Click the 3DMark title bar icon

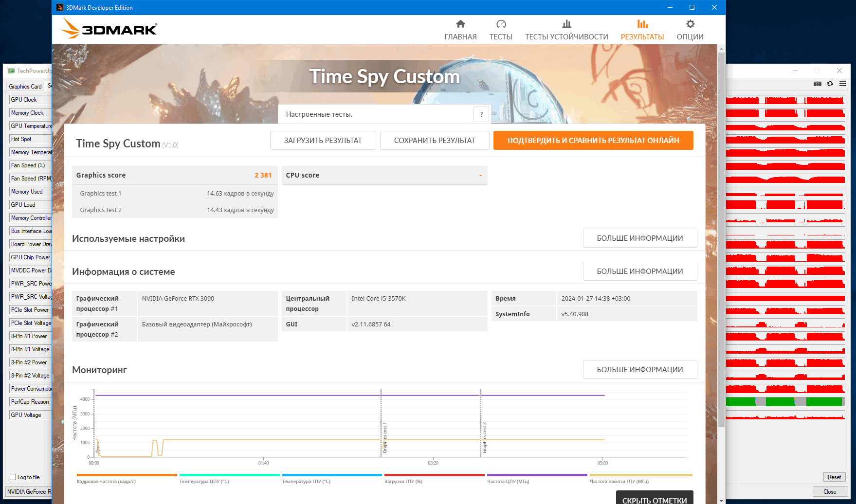point(60,7)
